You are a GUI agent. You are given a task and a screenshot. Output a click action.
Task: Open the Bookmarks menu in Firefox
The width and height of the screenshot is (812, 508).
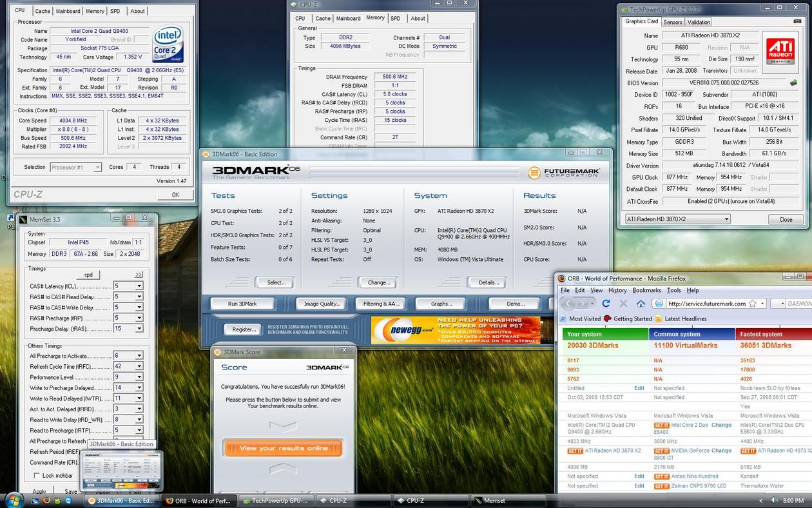tap(646, 290)
